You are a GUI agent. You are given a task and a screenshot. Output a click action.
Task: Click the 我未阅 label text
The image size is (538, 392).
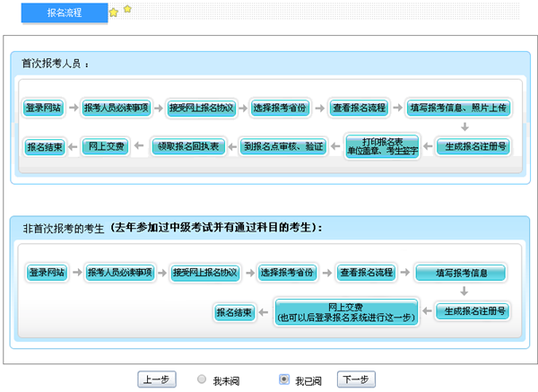tap(226, 380)
